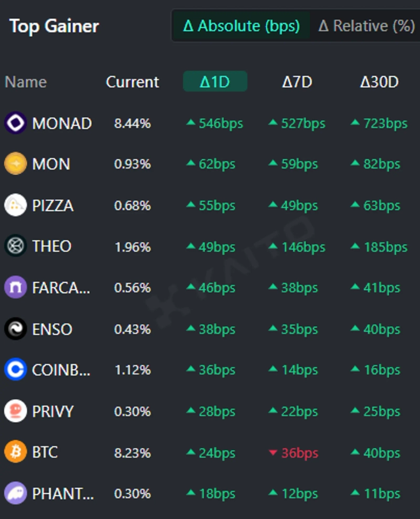
Task: Sort by the Current column header
Action: (132, 82)
